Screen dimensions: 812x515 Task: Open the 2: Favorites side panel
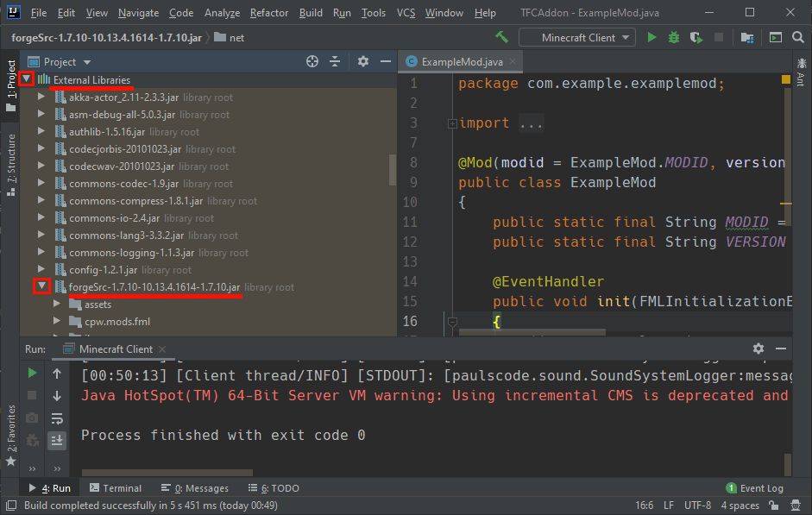(11, 436)
